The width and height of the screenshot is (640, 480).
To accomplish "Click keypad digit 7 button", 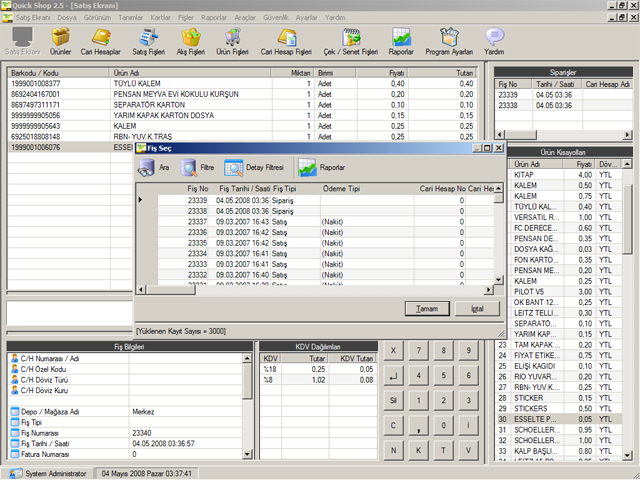I will pos(418,351).
